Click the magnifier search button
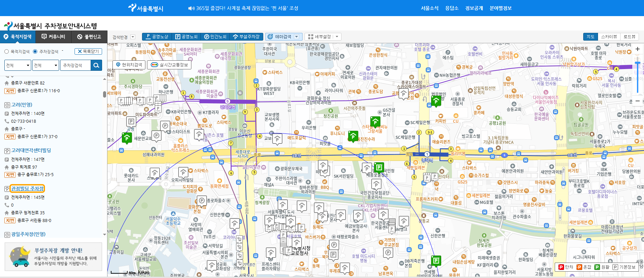Image resolution: width=644 pixels, height=278 pixels. [96, 65]
